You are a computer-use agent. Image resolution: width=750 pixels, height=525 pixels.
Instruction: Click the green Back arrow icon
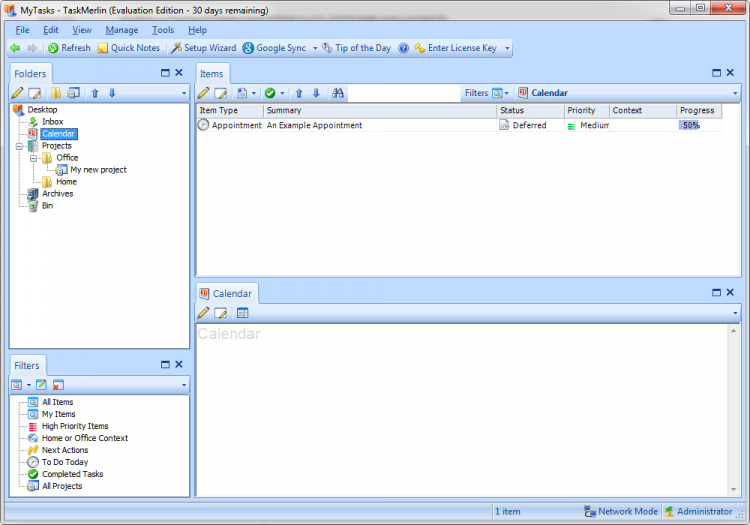(x=15, y=48)
